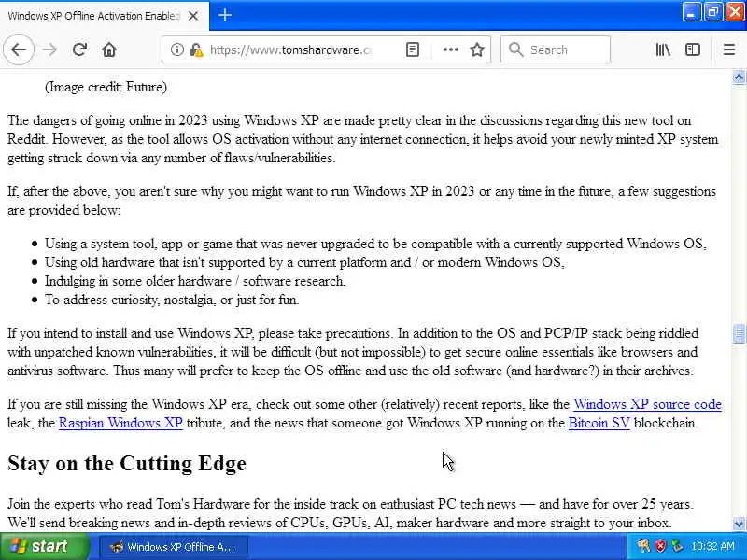Screen dimensions: 747x560
Task: Toggle reader view for this article
Action: [413, 49]
